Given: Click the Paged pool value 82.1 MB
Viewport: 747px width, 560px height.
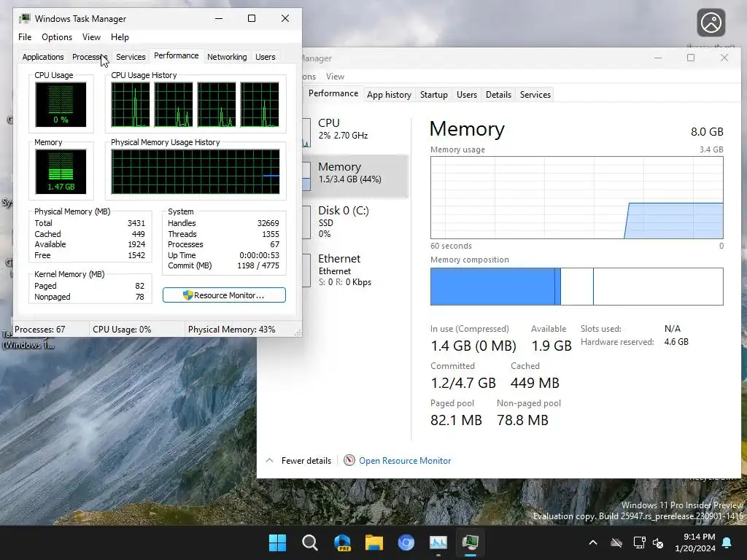Looking at the screenshot, I should [456, 420].
